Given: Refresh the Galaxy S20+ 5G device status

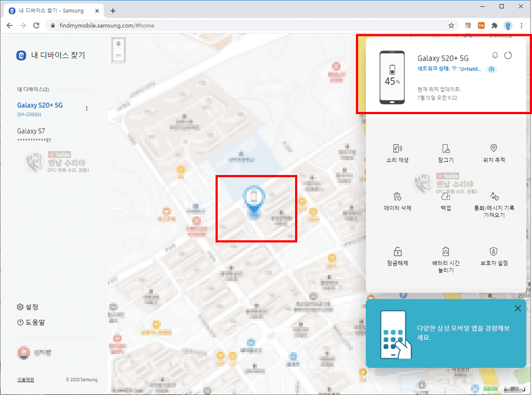Looking at the screenshot, I should 508,55.
